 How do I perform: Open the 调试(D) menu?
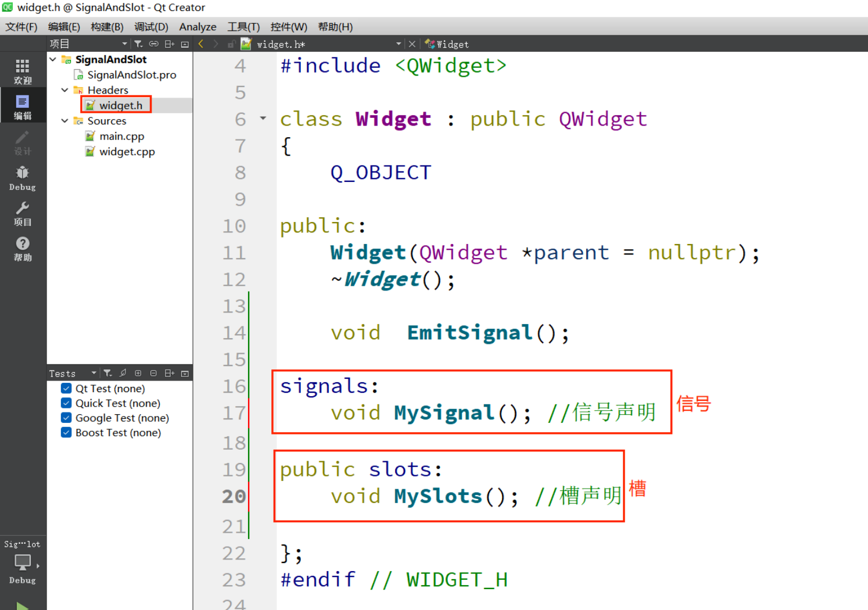pos(151,27)
